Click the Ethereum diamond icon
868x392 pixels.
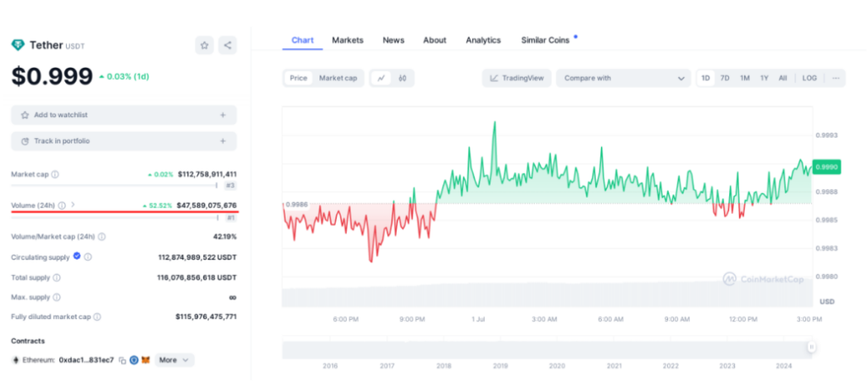(15, 361)
